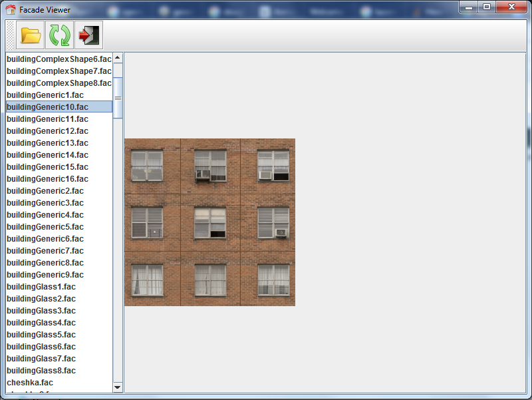532x400 pixels.
Task: Select buildingGeneric1.fac in the list
Action: (59, 95)
